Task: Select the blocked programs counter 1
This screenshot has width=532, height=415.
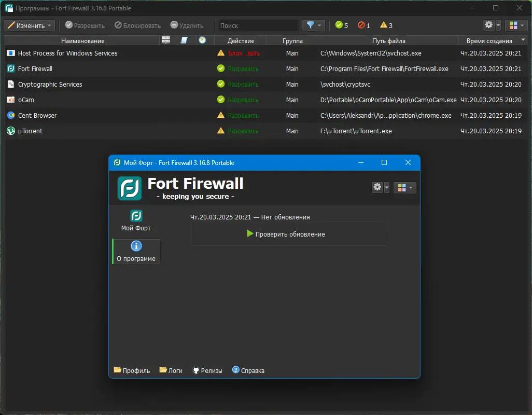Action: [363, 25]
